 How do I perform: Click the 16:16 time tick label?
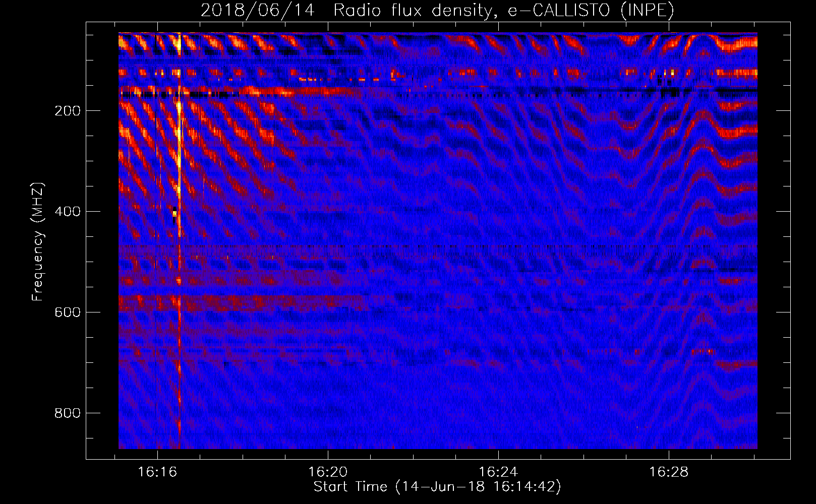click(157, 472)
